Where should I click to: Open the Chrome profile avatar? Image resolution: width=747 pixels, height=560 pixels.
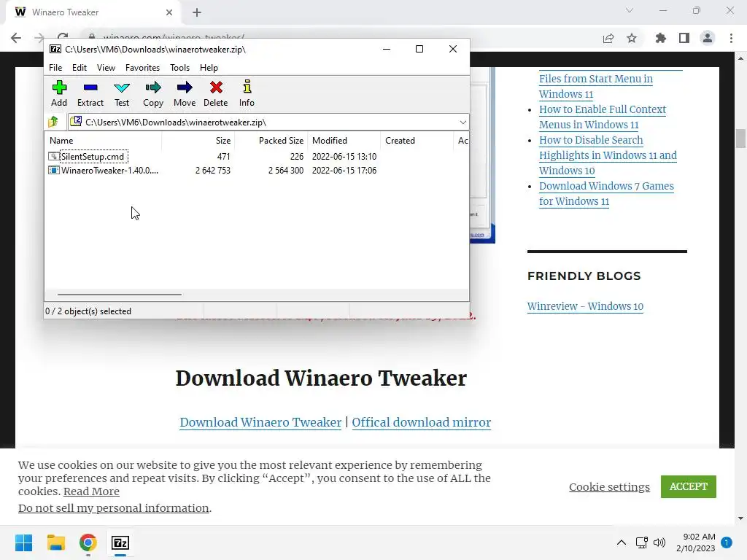point(708,38)
